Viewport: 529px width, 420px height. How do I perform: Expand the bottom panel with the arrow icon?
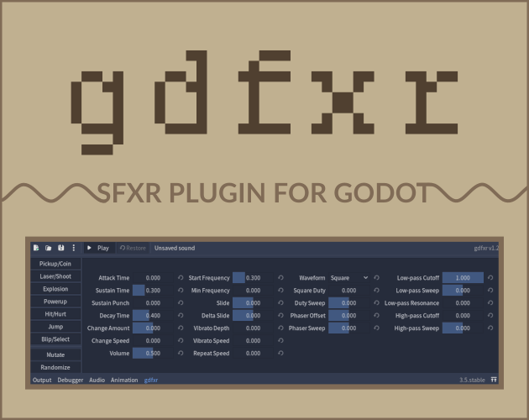pos(494,380)
